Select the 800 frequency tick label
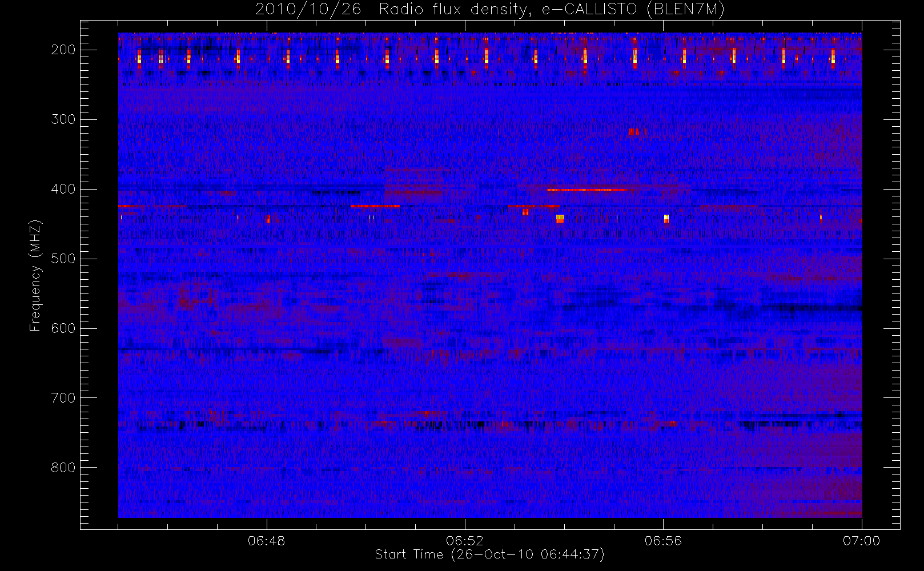The image size is (924, 571). click(63, 468)
